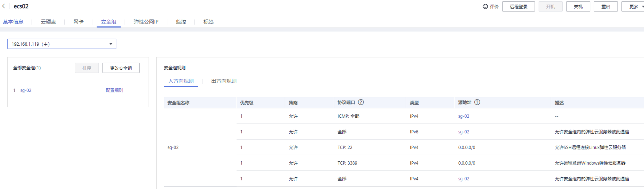Open the 配置规则 link
The image size is (644, 189).
[x=114, y=90]
